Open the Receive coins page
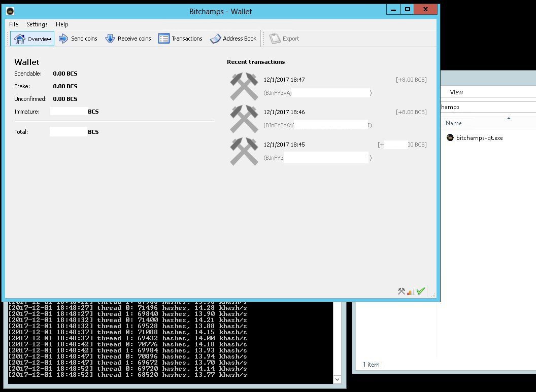This screenshot has width=536, height=392. (128, 39)
